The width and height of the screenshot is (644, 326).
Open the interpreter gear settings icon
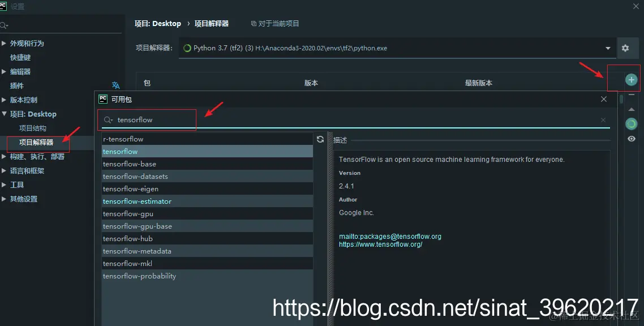tap(625, 48)
